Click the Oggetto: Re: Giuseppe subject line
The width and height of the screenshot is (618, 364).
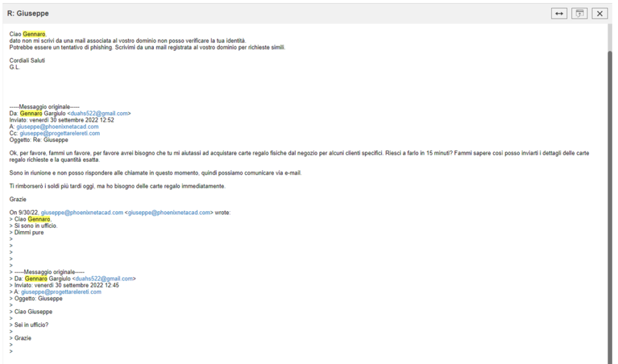39,140
